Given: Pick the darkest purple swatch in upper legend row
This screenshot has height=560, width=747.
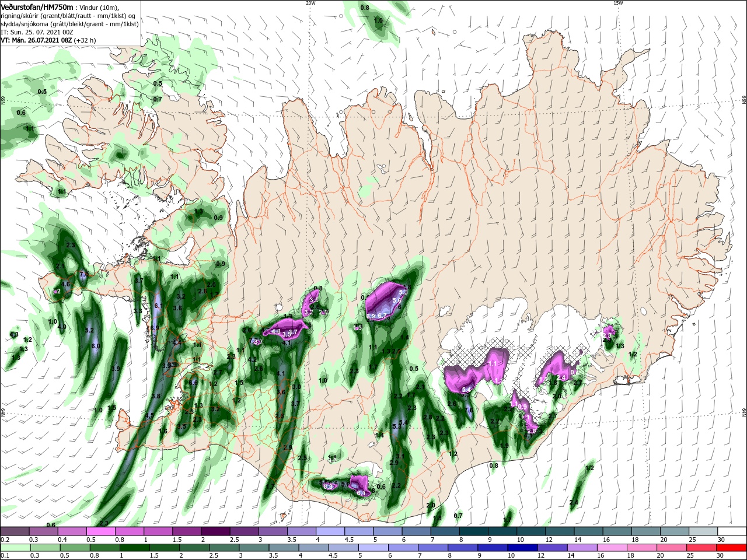Looking at the screenshot, I should pos(215,531).
